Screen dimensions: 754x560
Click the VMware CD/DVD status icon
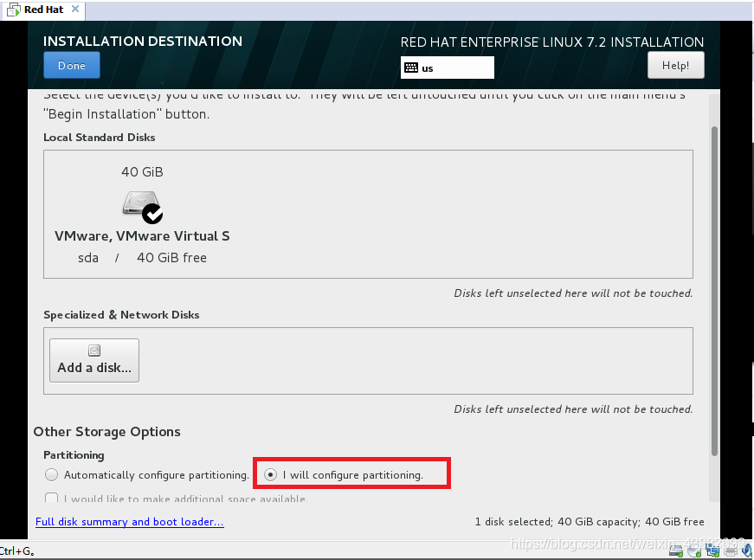point(694,550)
